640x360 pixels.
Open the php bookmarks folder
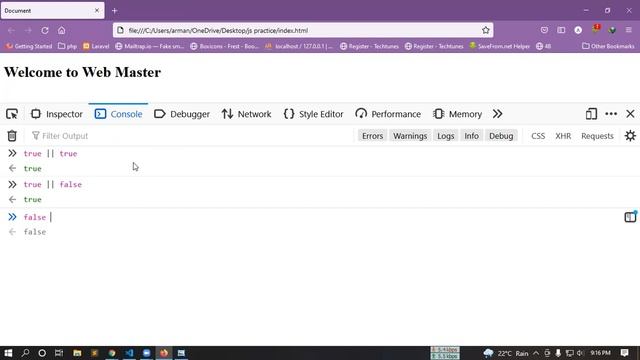67,46
